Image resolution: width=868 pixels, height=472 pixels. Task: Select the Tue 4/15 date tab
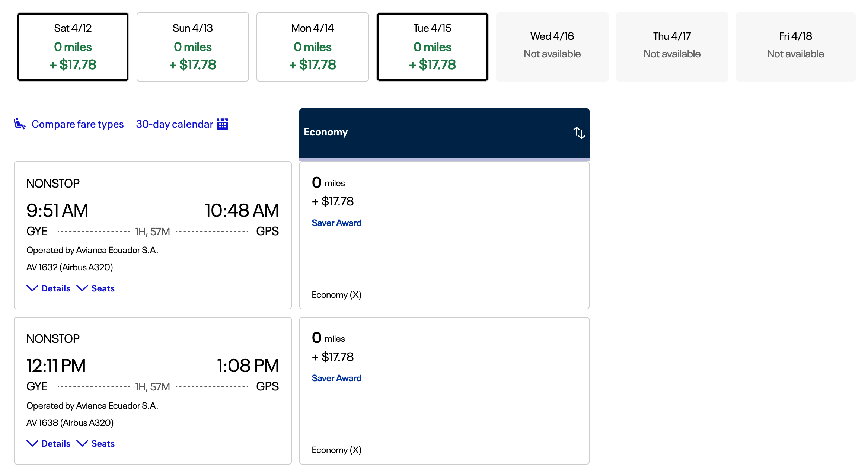tap(433, 47)
